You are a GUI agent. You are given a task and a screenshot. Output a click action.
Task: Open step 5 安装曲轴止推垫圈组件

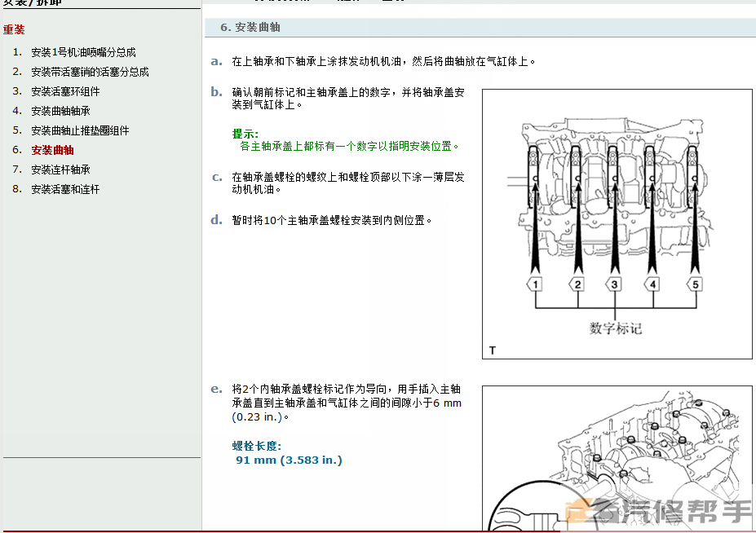coord(80,130)
